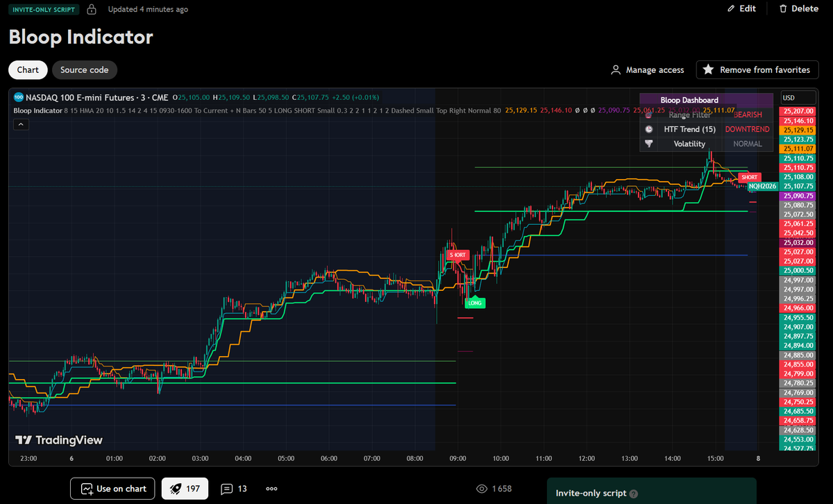Boost the script with the rocket 197 button
Viewport: 833px width, 504px height.
coord(185,489)
